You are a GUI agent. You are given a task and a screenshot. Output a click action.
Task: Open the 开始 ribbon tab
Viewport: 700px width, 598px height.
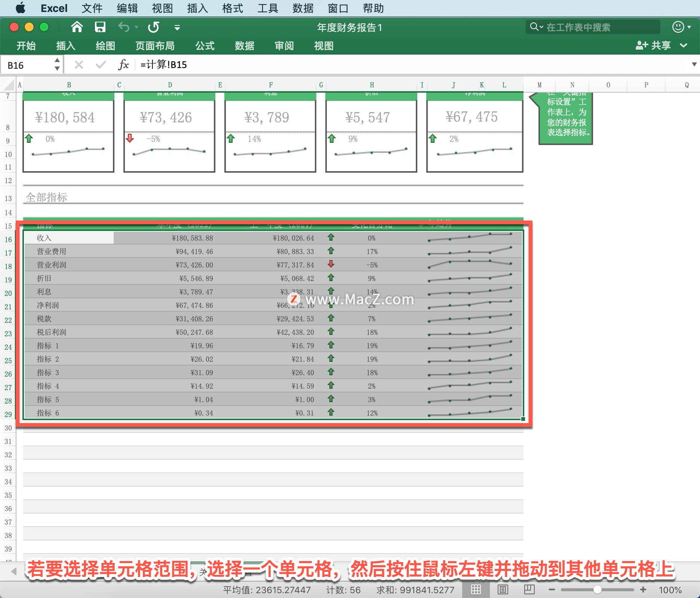point(26,46)
